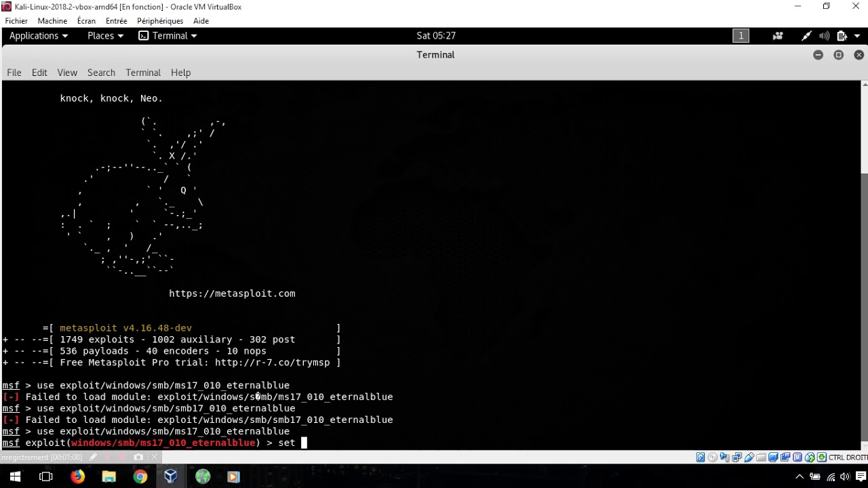Image resolution: width=868 pixels, height=488 pixels.
Task: Open VirtualBox Fichier menu
Action: 16,21
